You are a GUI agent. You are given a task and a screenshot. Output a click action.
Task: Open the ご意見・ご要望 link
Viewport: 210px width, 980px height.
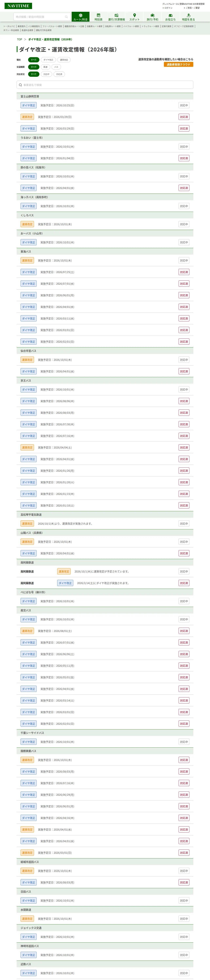point(192,8)
